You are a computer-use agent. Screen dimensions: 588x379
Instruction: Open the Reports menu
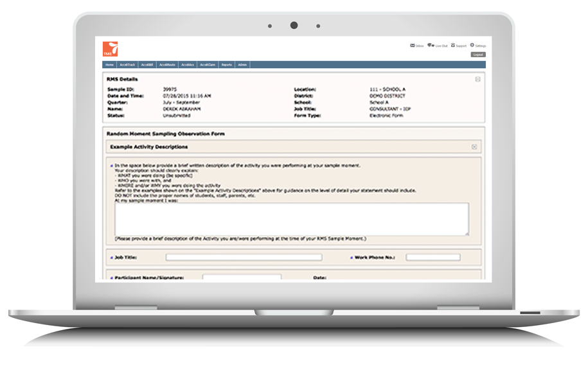pos(226,65)
